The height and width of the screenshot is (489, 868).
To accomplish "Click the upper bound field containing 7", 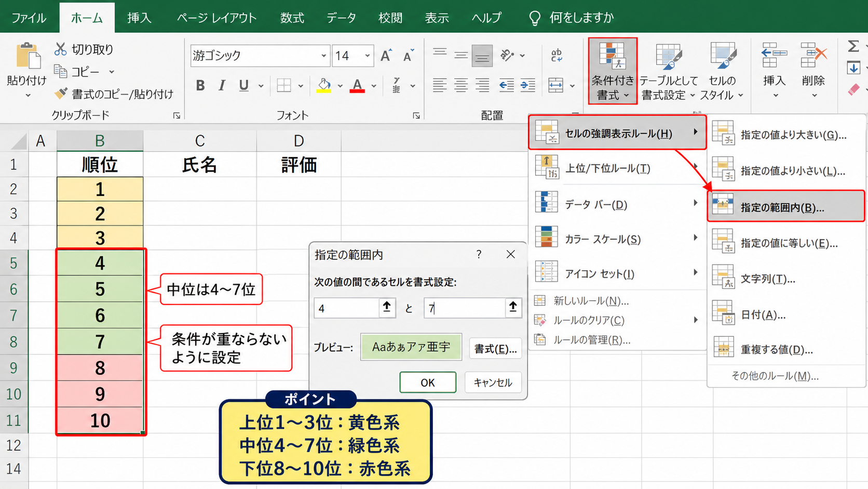I will coord(464,308).
